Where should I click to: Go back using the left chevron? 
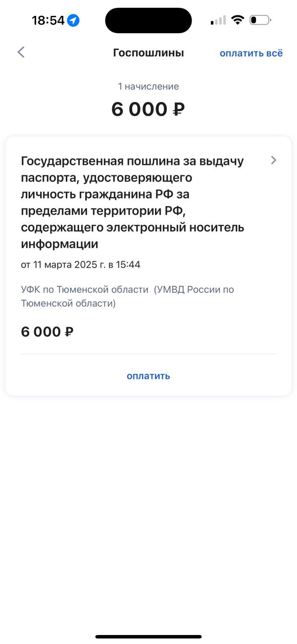pyautogui.click(x=21, y=52)
